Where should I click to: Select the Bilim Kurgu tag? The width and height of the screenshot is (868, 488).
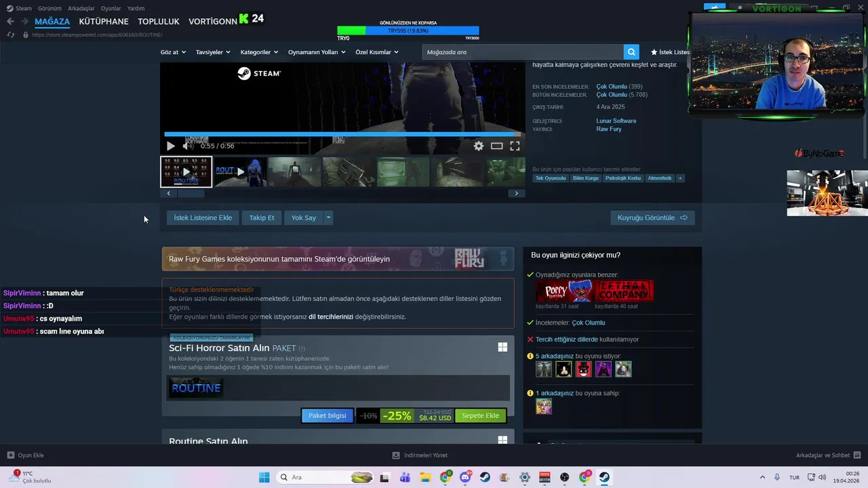(586, 178)
